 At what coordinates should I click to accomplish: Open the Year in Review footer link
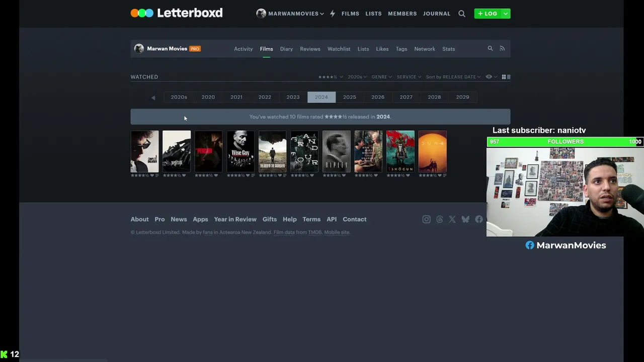(x=235, y=219)
